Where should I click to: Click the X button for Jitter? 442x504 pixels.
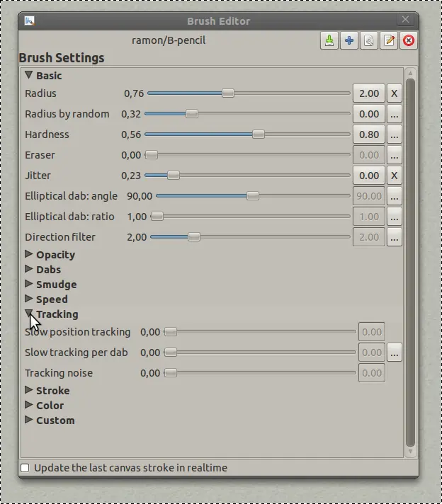click(x=394, y=176)
